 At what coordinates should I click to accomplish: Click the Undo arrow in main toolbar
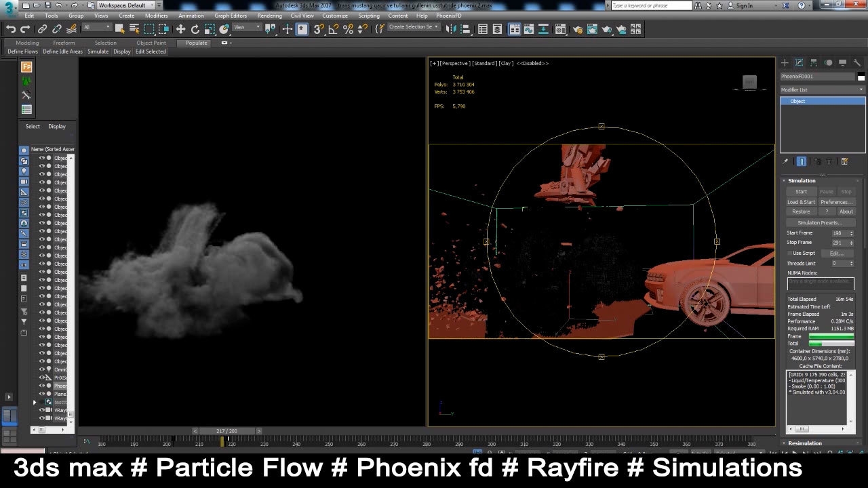(x=11, y=29)
